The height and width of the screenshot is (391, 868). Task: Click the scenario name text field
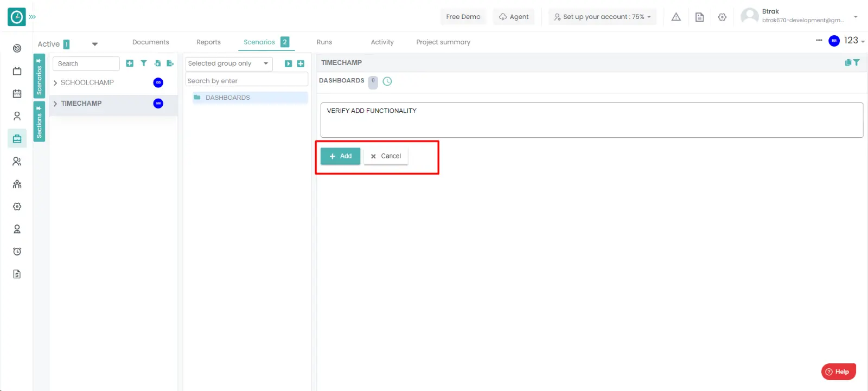tap(591, 120)
